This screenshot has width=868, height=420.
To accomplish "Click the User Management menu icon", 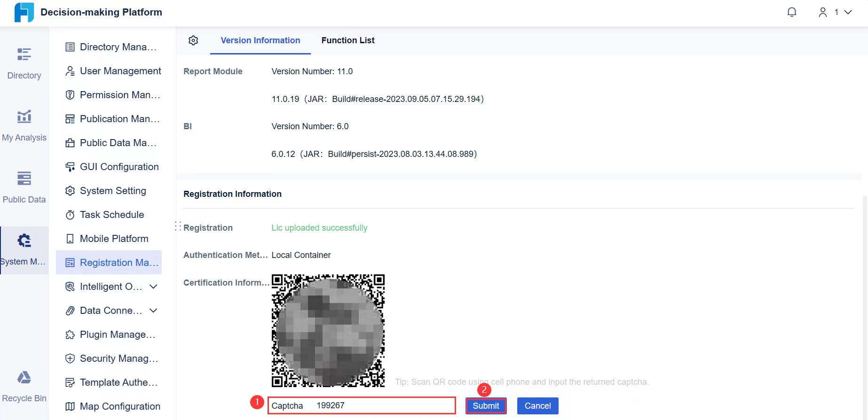I will pos(70,71).
